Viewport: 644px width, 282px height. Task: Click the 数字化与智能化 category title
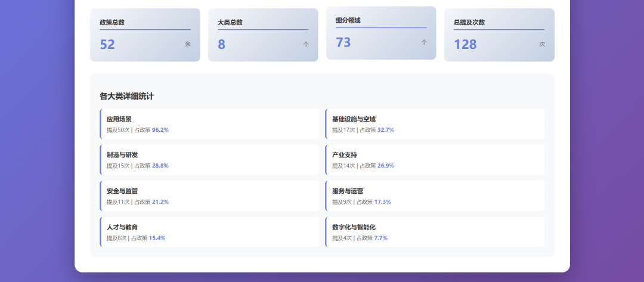coord(354,227)
